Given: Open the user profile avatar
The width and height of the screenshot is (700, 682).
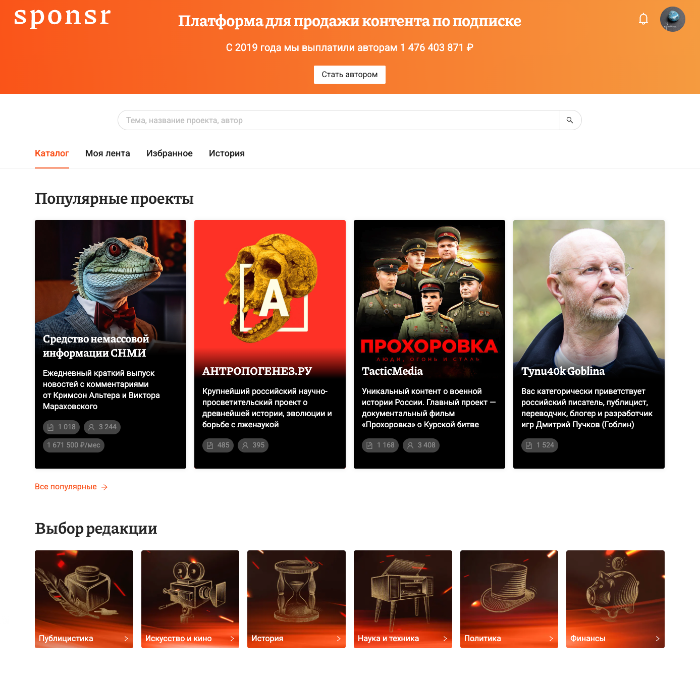Looking at the screenshot, I should click(x=672, y=19).
